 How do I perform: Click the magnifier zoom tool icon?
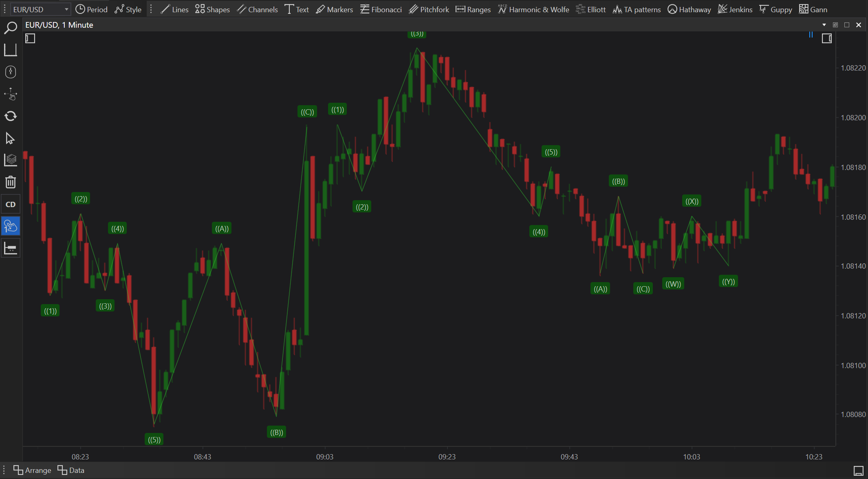[x=10, y=28]
